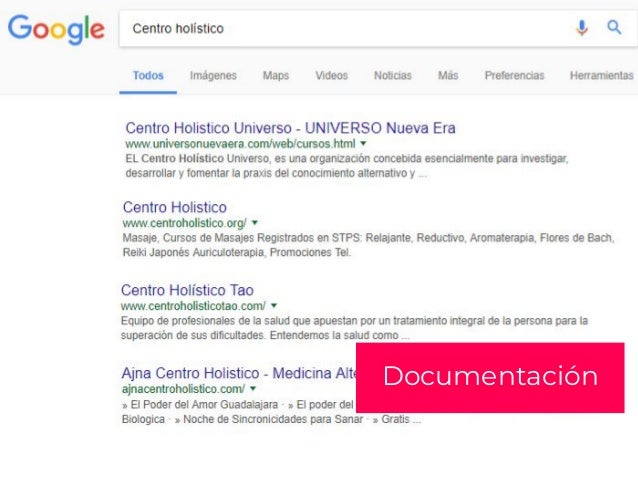This screenshot has height=479, width=638.
Task: Go to the Videos tab
Action: tap(332, 76)
